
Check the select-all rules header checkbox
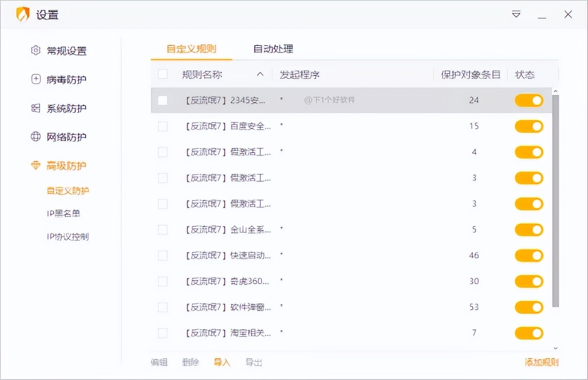point(163,74)
